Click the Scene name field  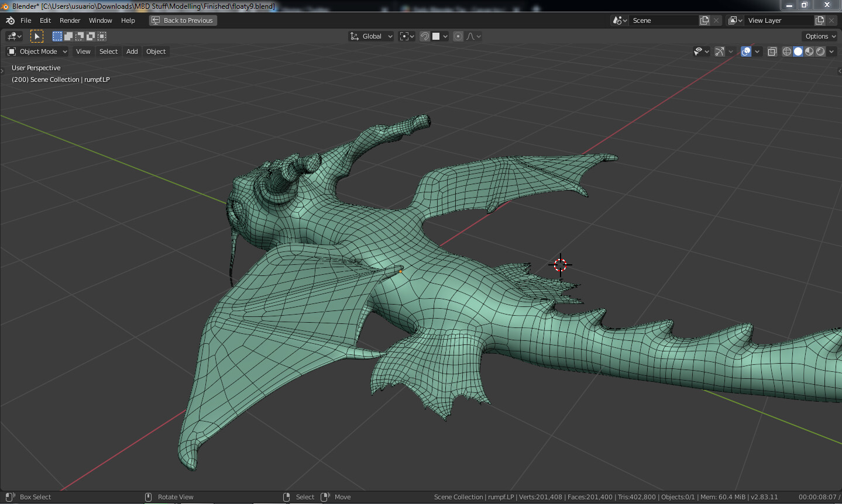(x=664, y=20)
